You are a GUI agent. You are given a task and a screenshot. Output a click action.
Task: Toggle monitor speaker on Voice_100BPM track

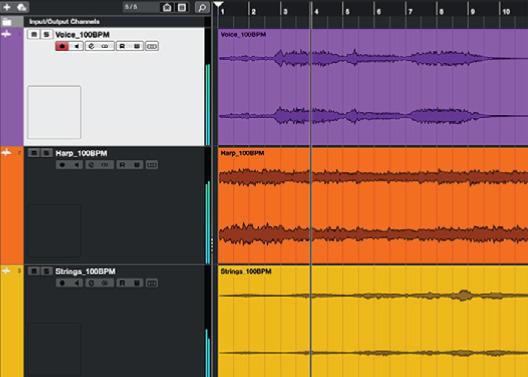76,46
